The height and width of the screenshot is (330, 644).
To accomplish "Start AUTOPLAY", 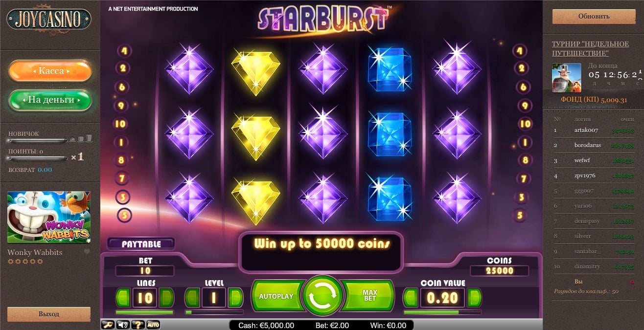I will (x=276, y=296).
